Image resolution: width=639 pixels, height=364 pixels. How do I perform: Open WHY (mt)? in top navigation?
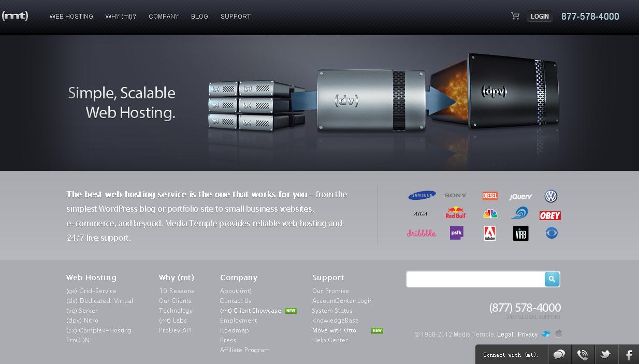121,17
